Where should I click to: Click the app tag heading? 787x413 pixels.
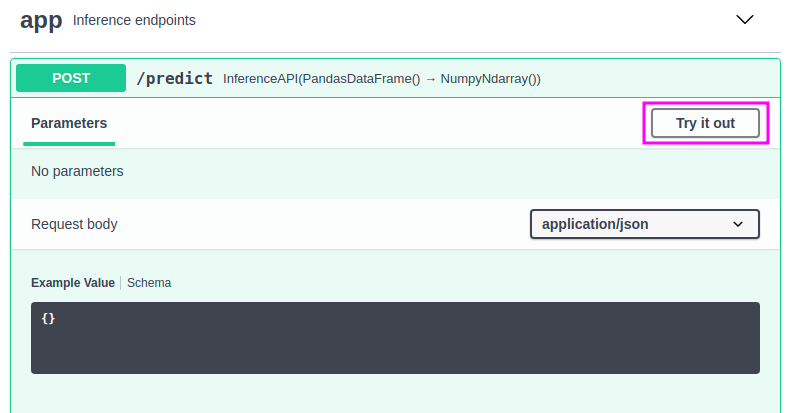(x=41, y=21)
